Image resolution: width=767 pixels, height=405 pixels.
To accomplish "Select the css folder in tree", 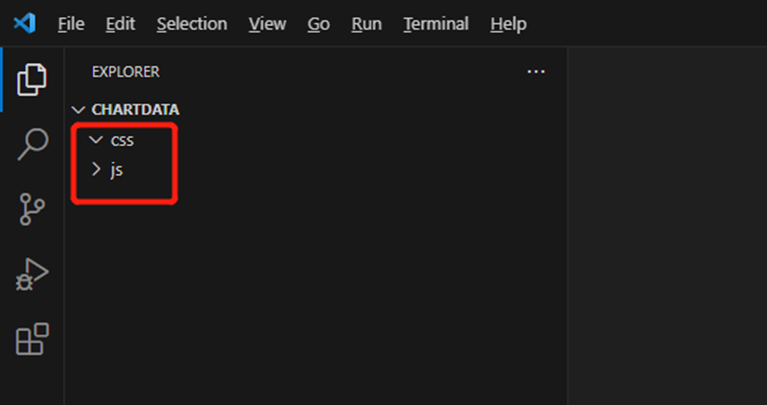I will tap(122, 141).
